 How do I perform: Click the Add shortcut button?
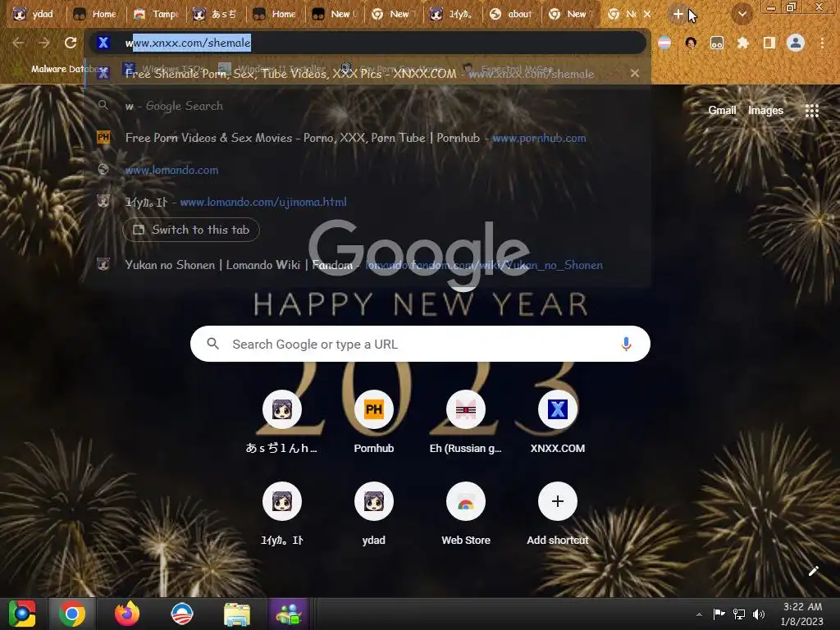pyautogui.click(x=557, y=514)
